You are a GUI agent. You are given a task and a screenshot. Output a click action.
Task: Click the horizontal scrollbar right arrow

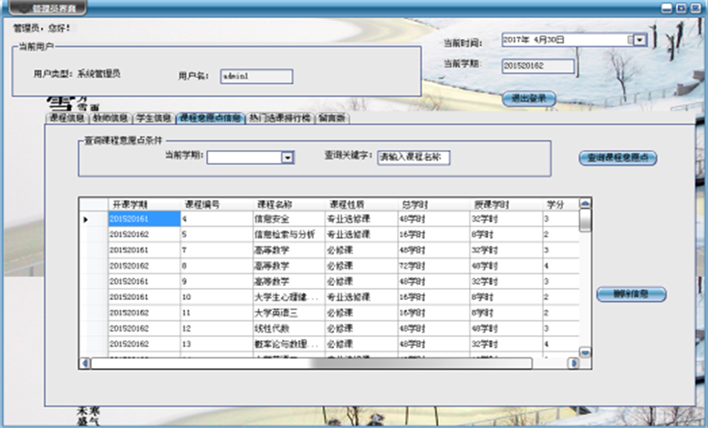[573, 363]
